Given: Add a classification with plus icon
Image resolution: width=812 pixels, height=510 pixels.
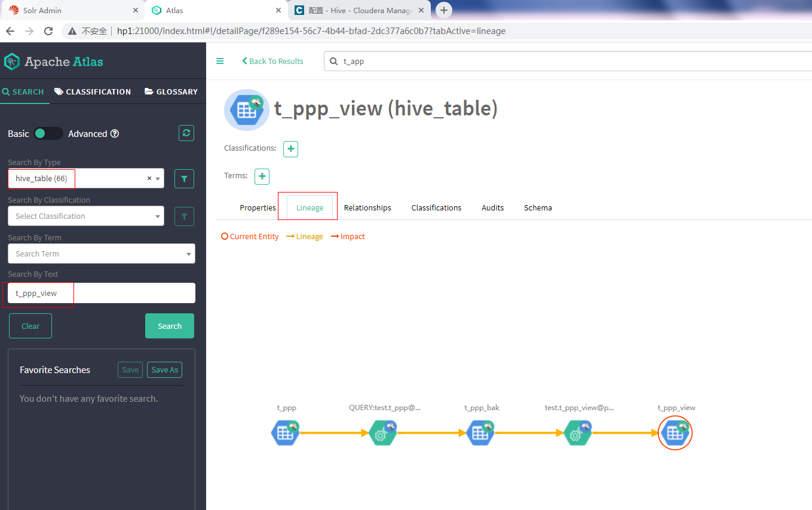Looking at the screenshot, I should click(x=290, y=149).
